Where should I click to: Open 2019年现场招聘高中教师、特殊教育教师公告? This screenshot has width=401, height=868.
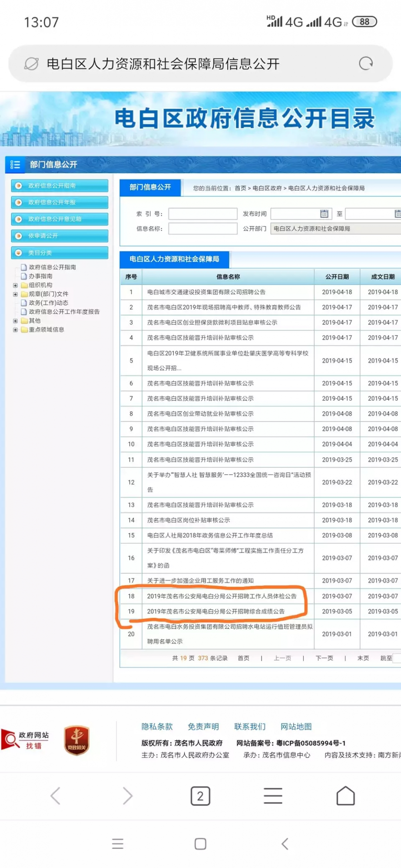coord(224,307)
